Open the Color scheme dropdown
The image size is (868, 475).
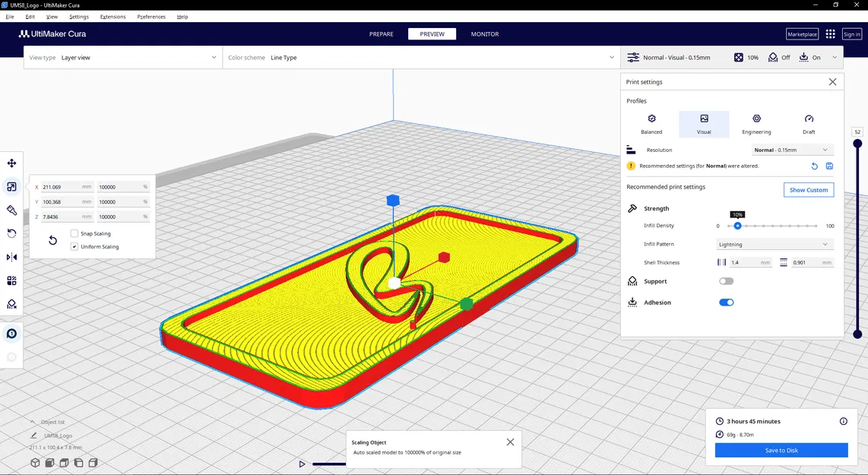(x=421, y=58)
